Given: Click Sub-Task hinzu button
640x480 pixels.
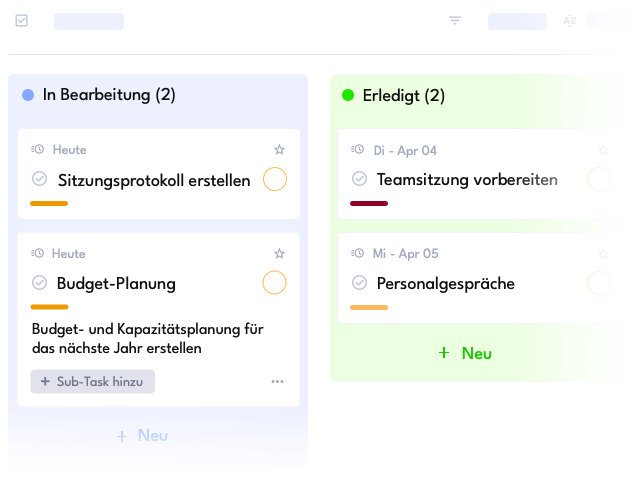Looking at the screenshot, I should [93, 382].
